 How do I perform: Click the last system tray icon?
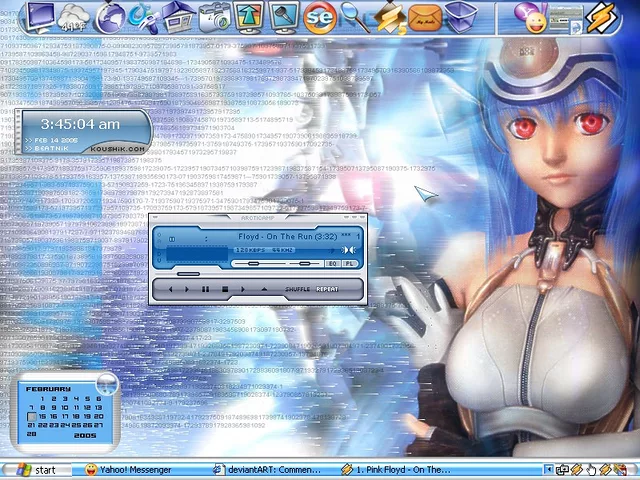click(x=620, y=470)
